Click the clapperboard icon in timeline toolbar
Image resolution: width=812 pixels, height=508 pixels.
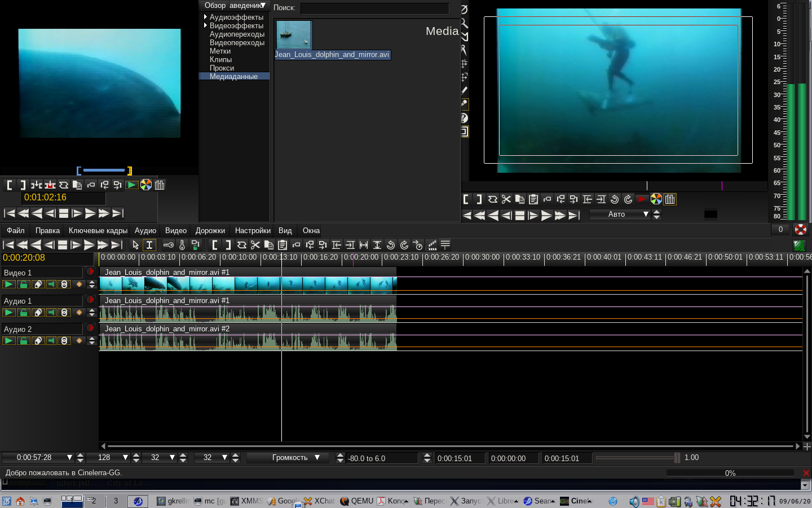point(431,245)
